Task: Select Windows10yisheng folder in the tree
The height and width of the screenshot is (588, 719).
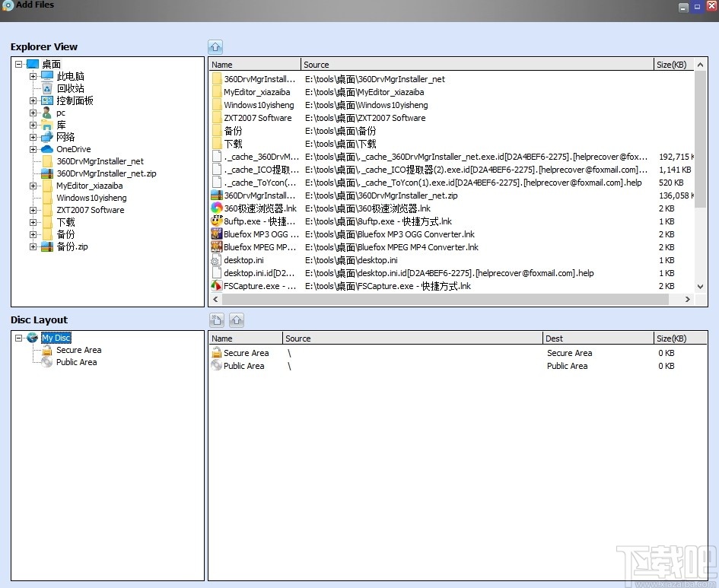Action: [91, 198]
